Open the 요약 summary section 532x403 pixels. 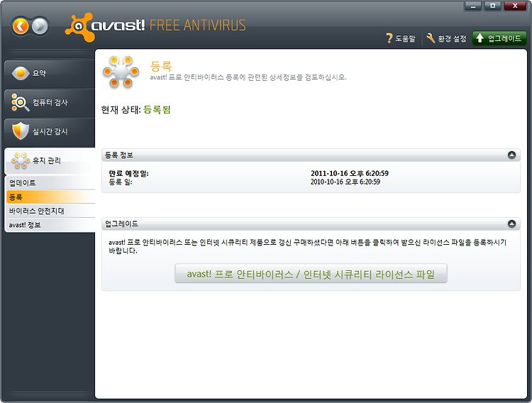(x=50, y=73)
